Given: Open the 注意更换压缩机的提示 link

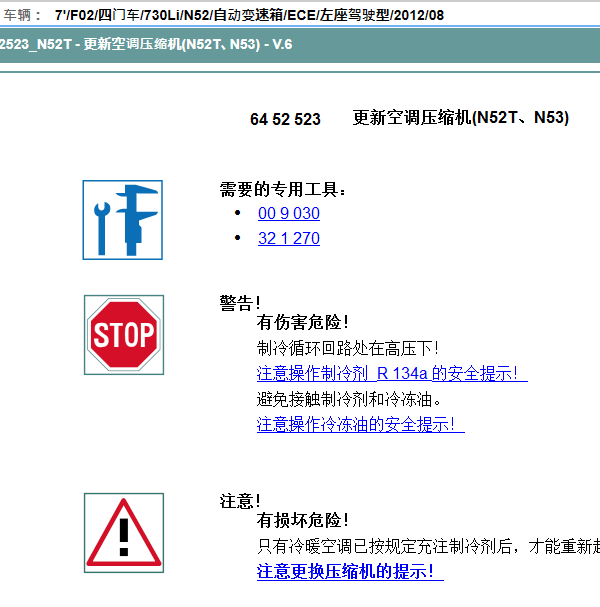Looking at the screenshot, I should [350, 571].
